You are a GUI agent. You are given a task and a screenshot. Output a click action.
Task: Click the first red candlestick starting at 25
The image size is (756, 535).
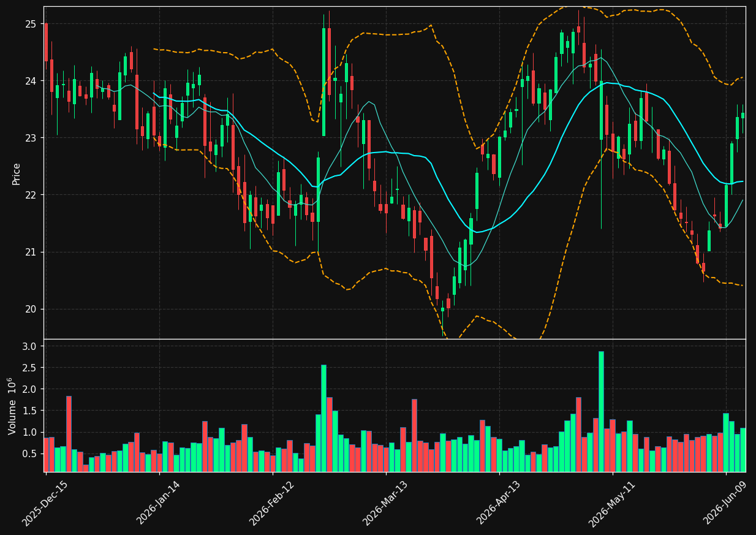(x=46, y=42)
